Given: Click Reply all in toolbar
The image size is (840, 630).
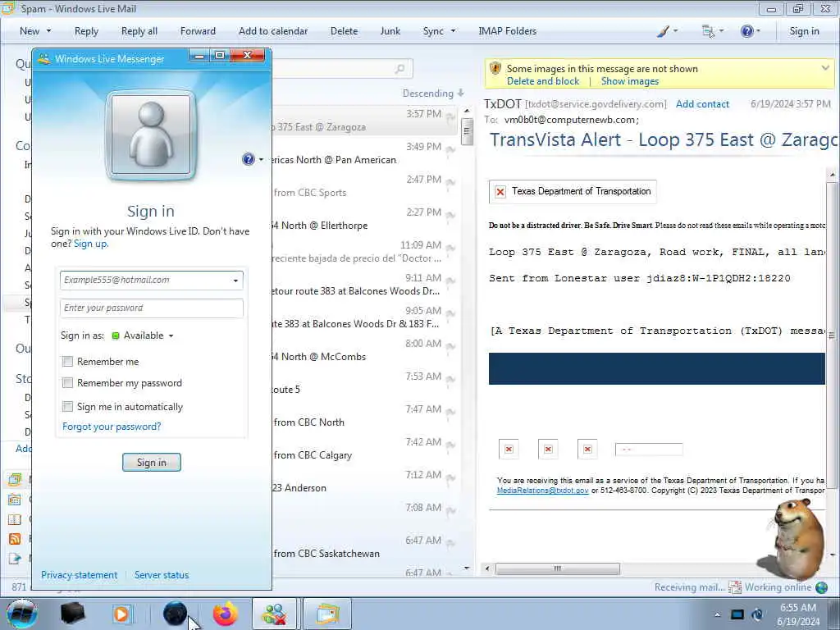Looking at the screenshot, I should [x=139, y=31].
